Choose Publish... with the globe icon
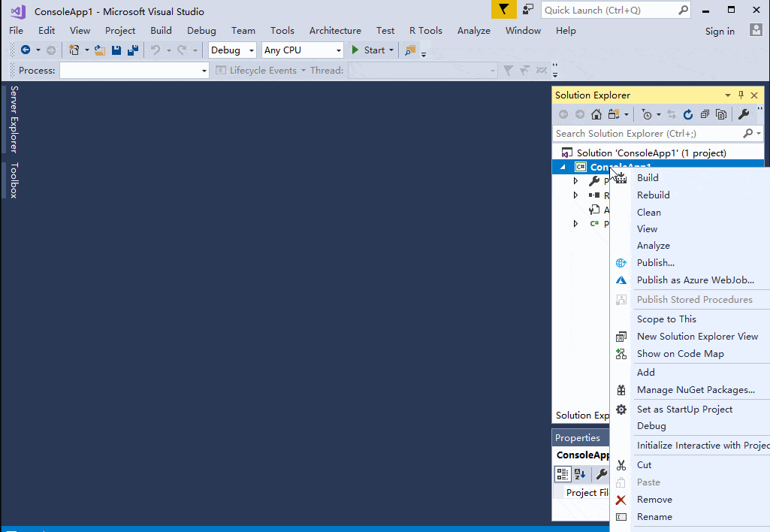The image size is (770, 532). tap(690, 263)
